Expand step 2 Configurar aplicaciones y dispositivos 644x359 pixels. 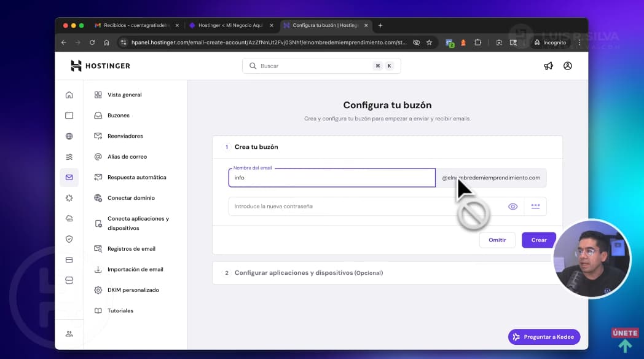[387, 273]
